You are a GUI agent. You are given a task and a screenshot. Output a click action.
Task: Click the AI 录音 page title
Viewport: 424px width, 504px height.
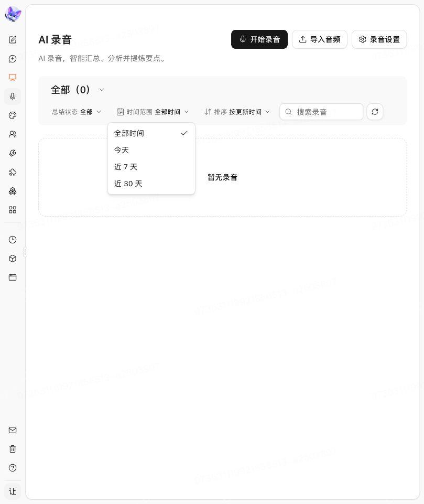(55, 40)
